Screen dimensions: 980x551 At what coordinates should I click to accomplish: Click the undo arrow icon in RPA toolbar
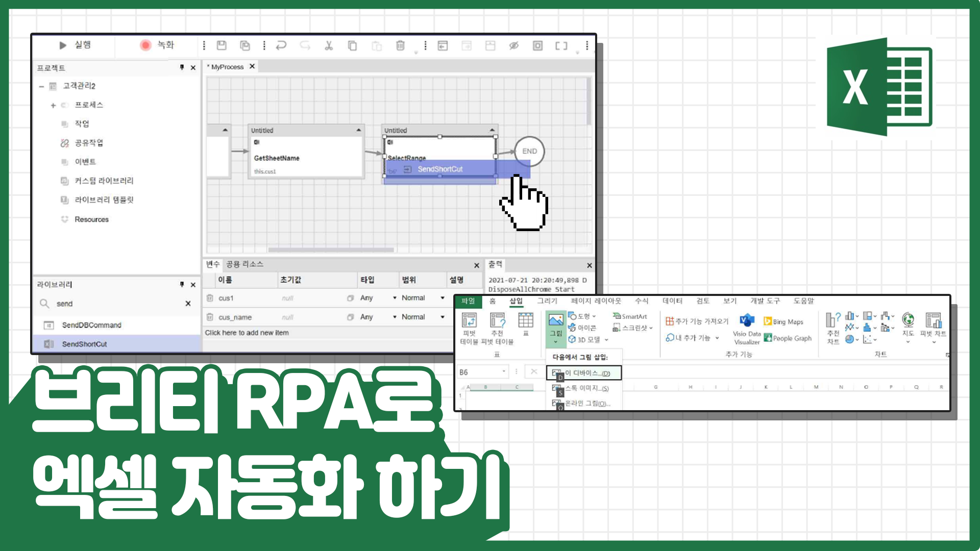[281, 45]
